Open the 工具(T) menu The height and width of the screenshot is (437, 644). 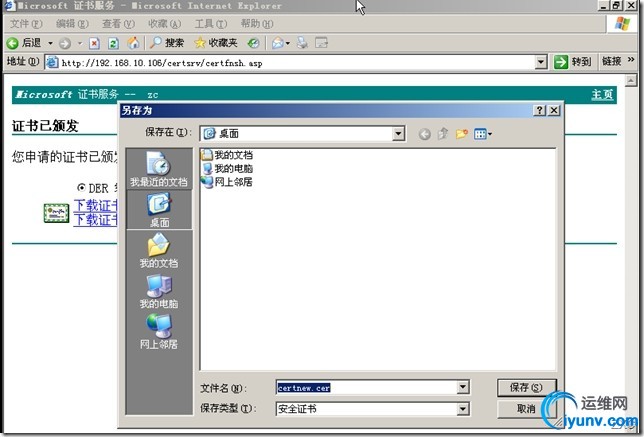click(x=211, y=24)
